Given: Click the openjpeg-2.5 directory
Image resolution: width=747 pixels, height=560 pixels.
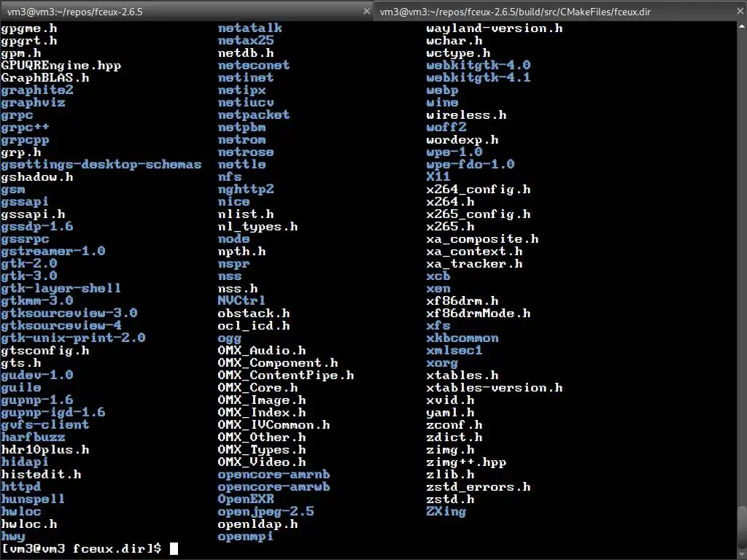Looking at the screenshot, I should coord(266,511).
